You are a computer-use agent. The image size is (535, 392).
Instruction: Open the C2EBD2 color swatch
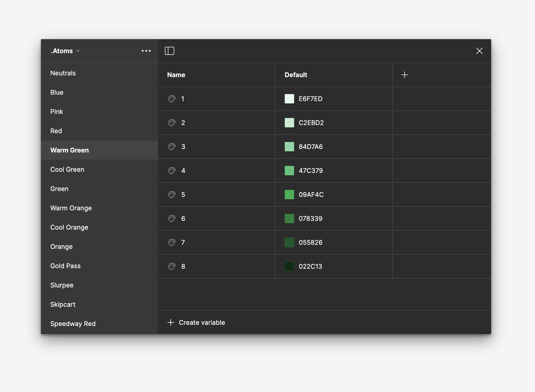tap(289, 123)
